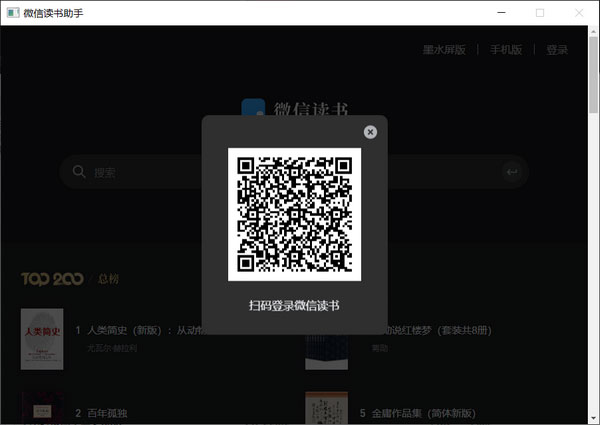Click the QR code image for login
Screen dimensions: 600x425
[x=294, y=214]
